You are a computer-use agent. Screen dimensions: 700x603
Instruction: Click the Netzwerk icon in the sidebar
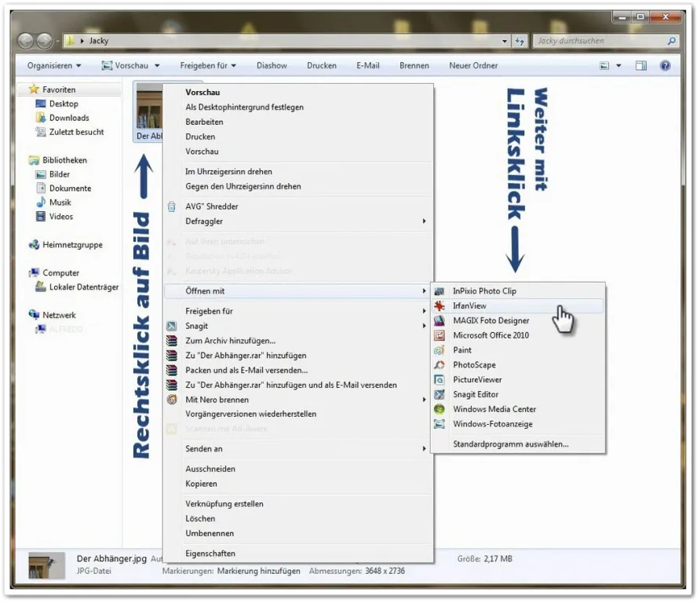pos(34,315)
